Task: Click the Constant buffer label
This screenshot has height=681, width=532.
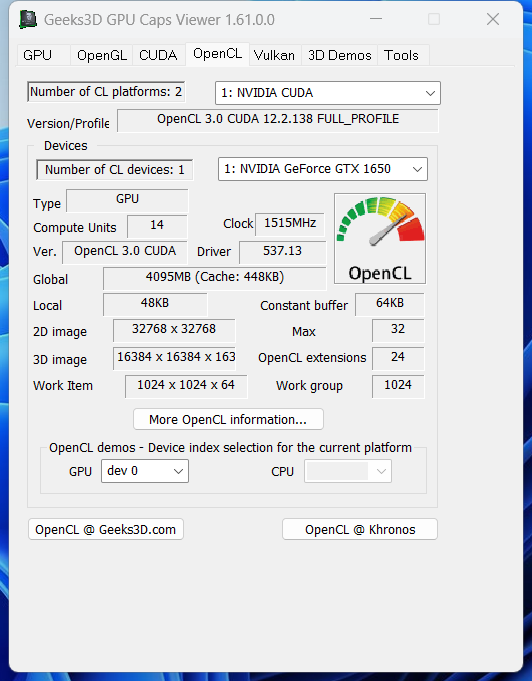Action: pos(304,306)
